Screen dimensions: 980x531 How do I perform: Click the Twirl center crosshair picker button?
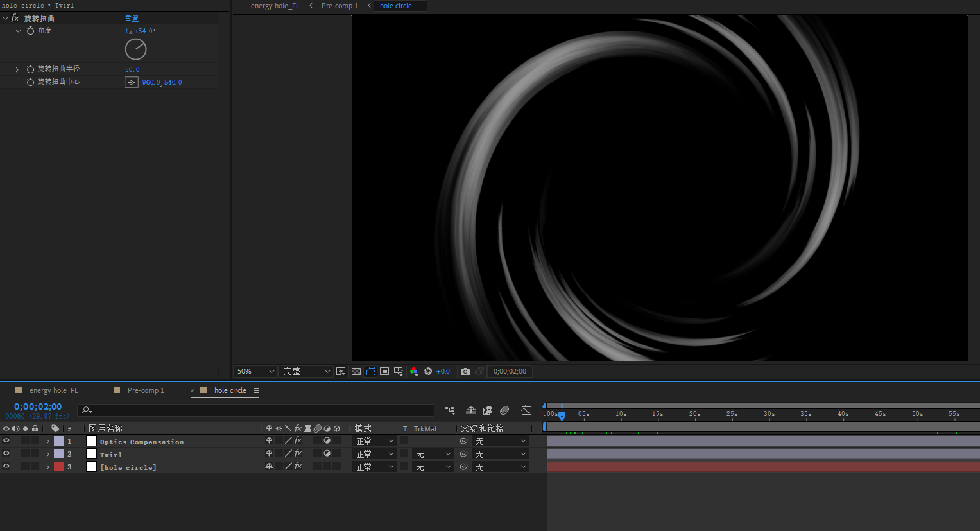[x=132, y=82]
